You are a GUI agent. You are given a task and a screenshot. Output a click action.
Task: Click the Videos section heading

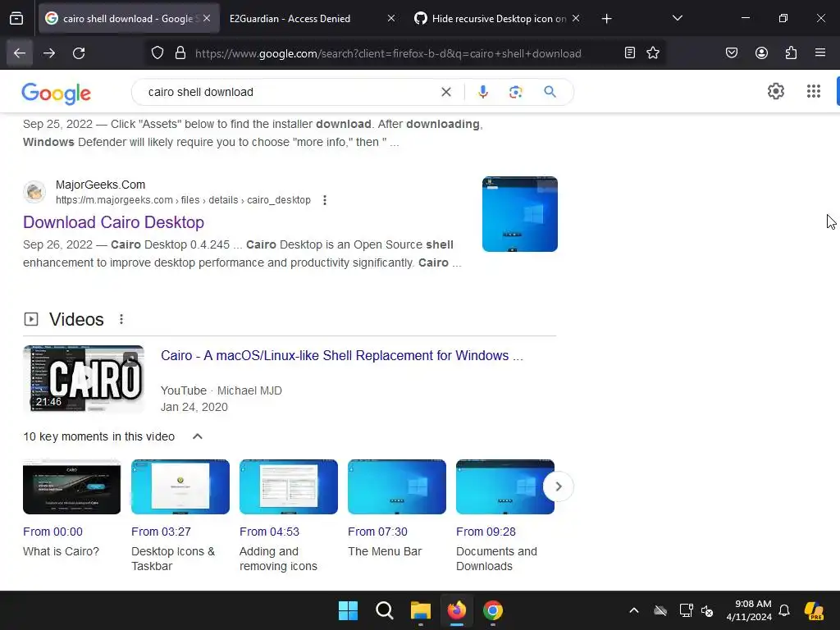pyautogui.click(x=76, y=319)
